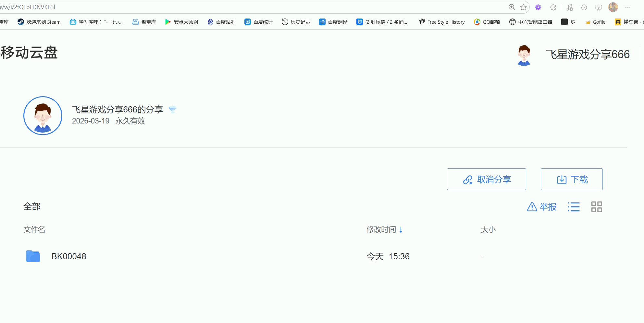Select the 全部 tab above the file list
This screenshot has height=323, width=644.
click(31, 206)
